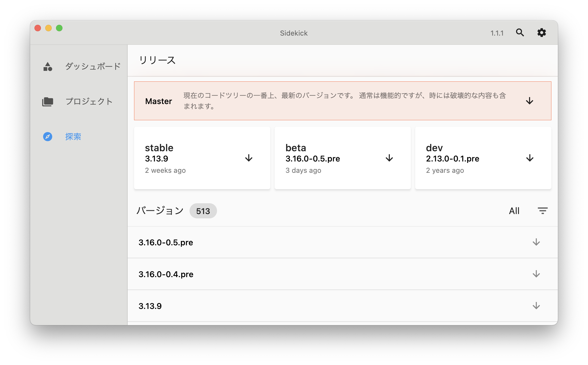Download version 3.13.9 from the list
588x365 pixels.
click(536, 306)
